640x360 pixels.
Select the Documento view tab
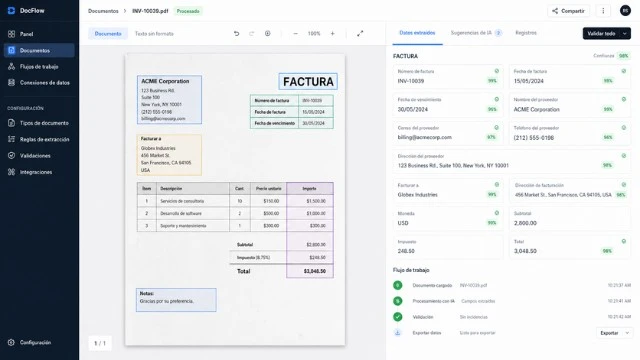pos(108,34)
